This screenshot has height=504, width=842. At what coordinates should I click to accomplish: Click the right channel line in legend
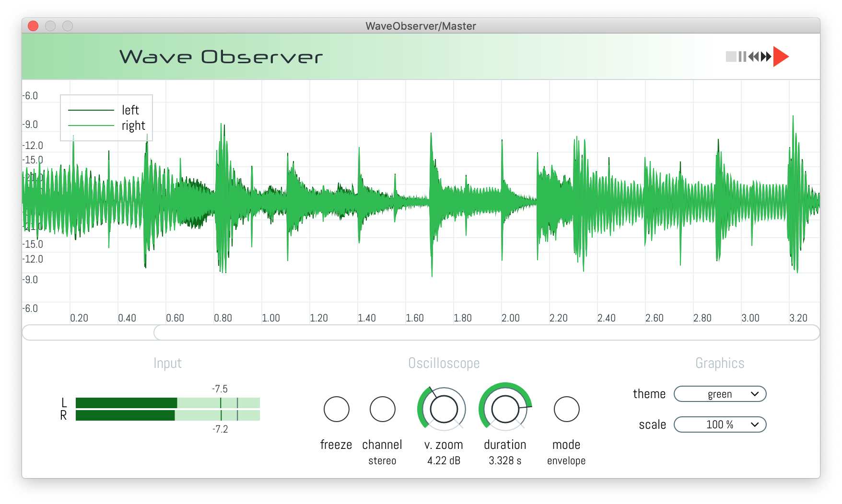(x=91, y=126)
